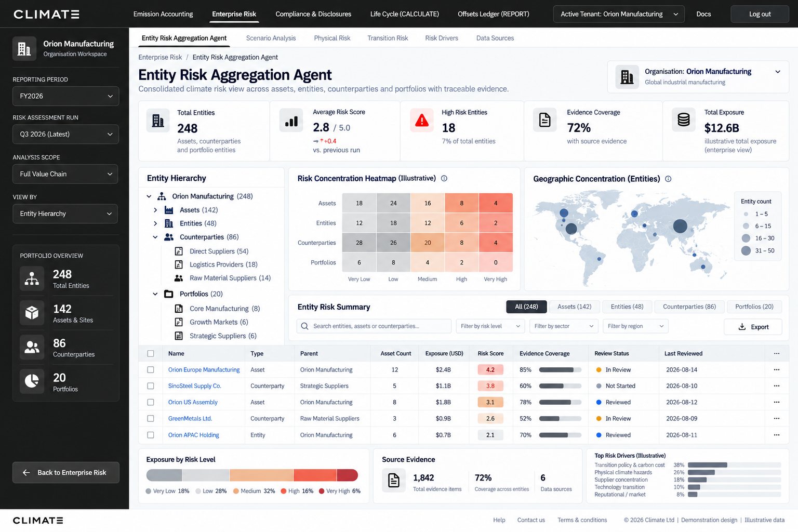Click the info icon beside Geographic Concentration
The width and height of the screenshot is (798, 532).
[x=668, y=179]
